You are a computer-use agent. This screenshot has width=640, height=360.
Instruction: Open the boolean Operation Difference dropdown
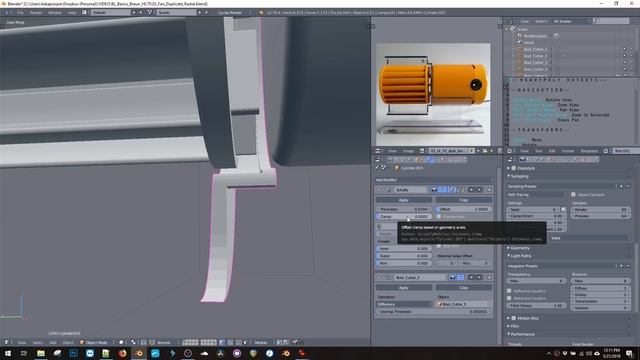pos(403,304)
